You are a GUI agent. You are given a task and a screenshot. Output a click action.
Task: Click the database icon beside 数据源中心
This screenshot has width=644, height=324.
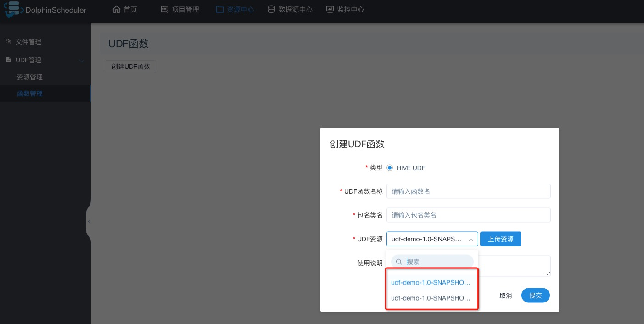[x=271, y=9]
